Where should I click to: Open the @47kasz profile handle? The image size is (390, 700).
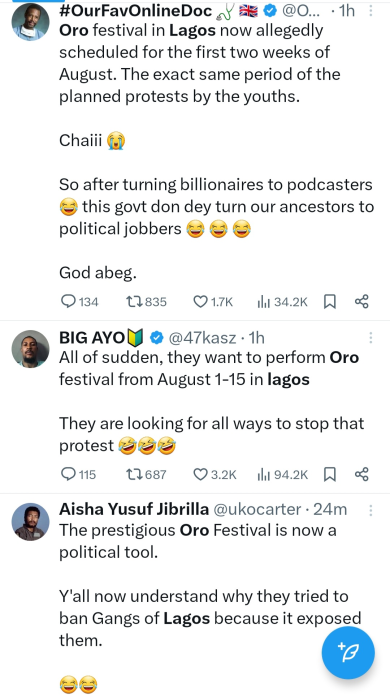click(202, 338)
